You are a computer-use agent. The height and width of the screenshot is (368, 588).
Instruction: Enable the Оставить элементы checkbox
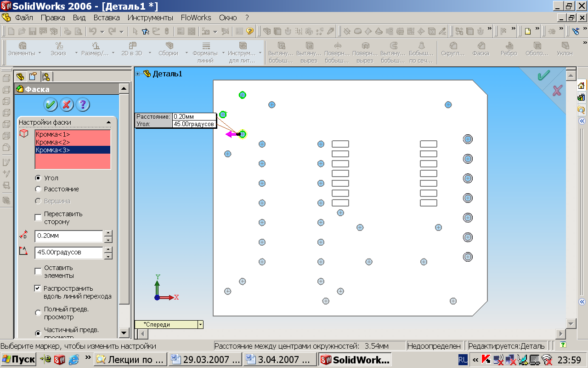(39, 271)
